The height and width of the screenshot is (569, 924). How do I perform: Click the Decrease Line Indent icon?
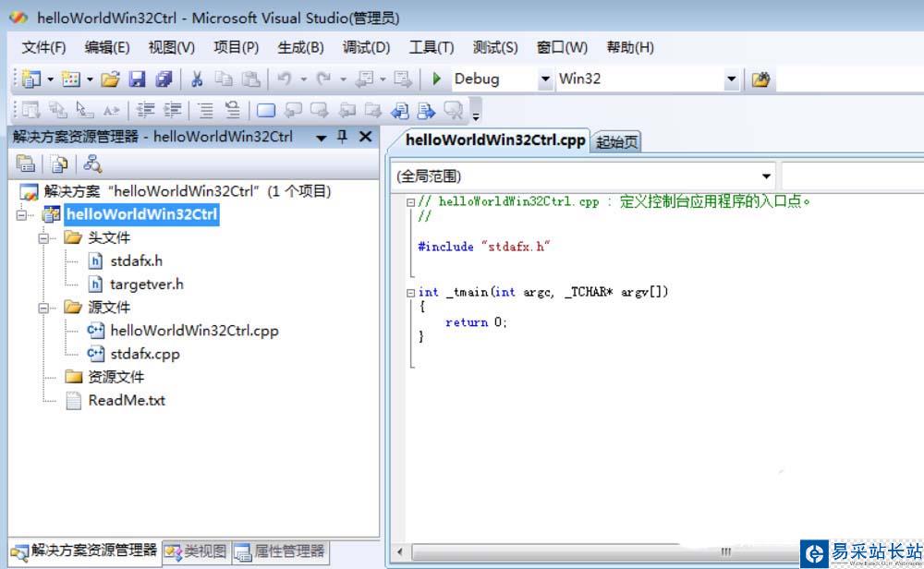point(145,110)
